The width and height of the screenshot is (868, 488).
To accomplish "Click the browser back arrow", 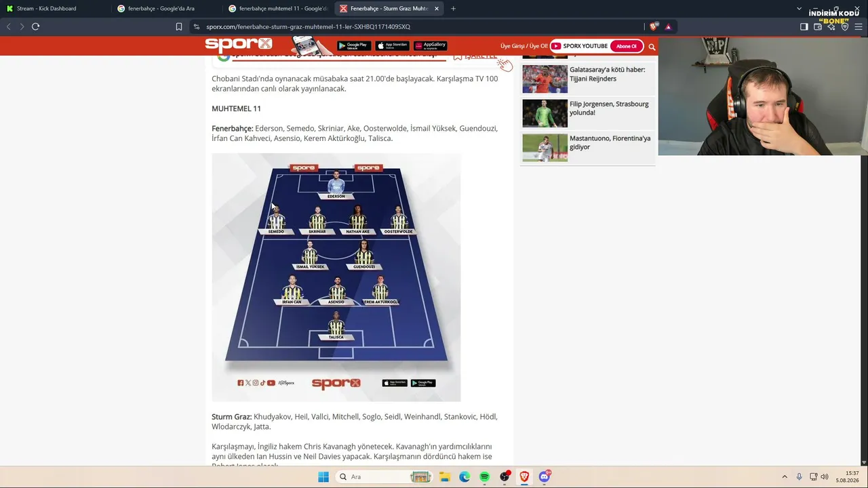I will 9,26.
